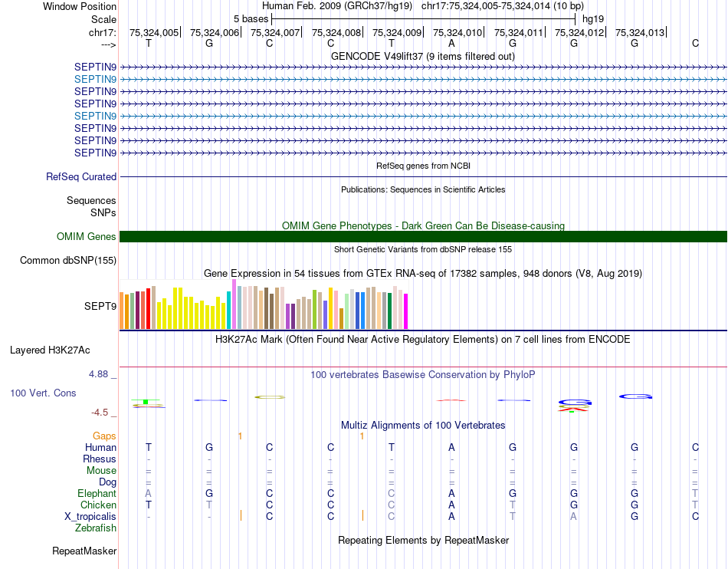
Task: Click the OMIM Genes side label
Action: (86, 236)
